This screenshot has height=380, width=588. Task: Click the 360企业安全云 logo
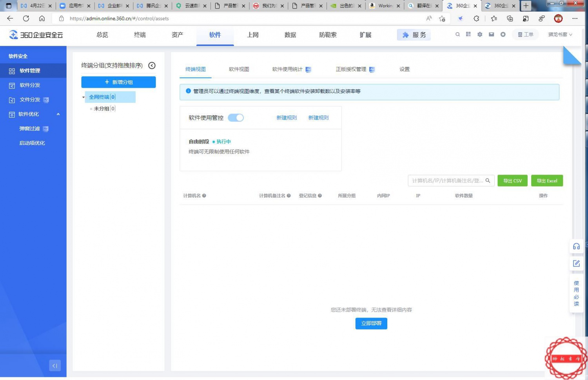pos(36,35)
